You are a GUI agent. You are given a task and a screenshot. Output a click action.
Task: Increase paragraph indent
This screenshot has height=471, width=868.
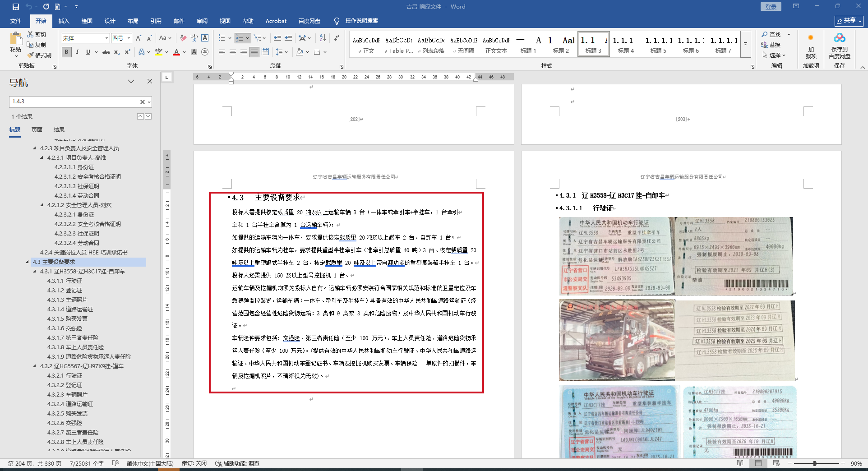(288, 38)
